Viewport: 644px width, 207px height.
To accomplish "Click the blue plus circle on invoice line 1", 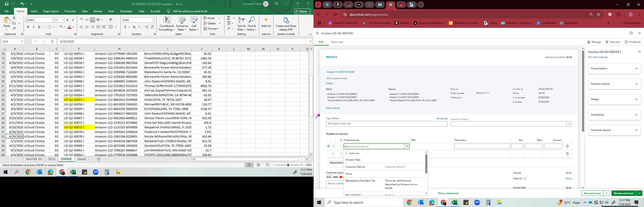I will (328, 146).
